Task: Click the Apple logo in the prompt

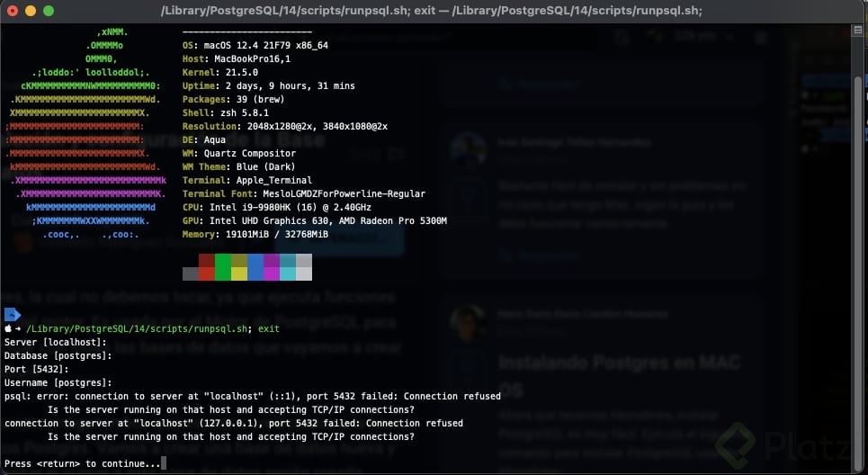Action: point(8,328)
